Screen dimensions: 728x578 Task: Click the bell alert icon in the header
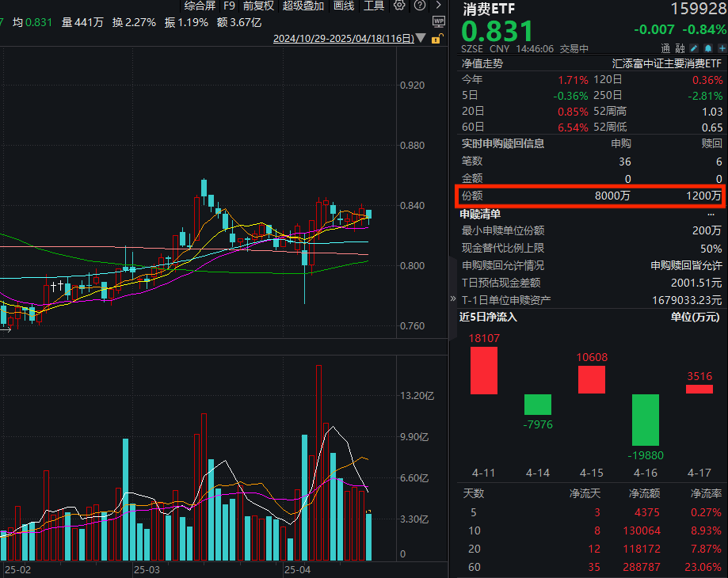coord(707,49)
